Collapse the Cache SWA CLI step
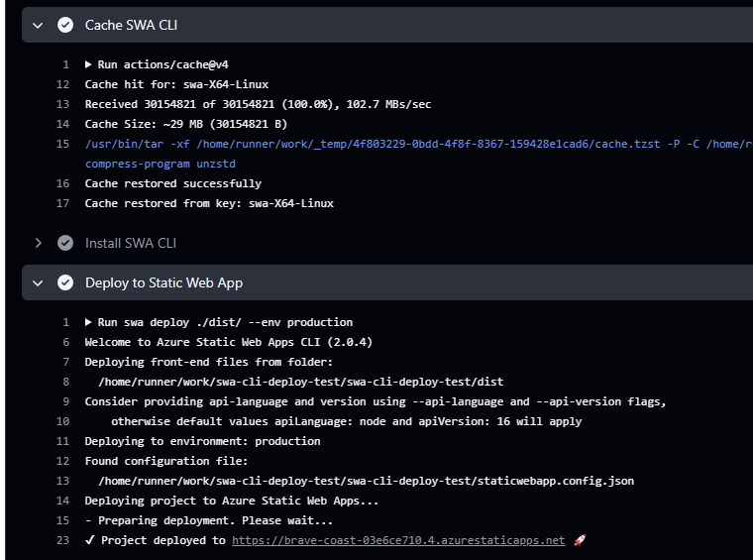 tap(38, 25)
